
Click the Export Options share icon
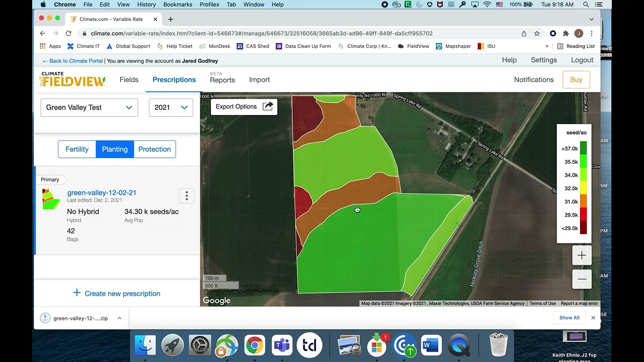(x=268, y=106)
